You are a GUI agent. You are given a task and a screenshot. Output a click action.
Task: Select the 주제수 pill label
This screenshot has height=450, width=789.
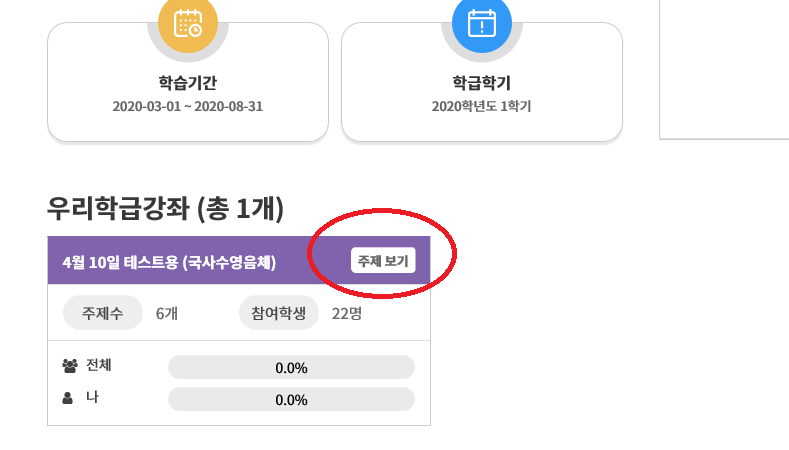(x=103, y=313)
